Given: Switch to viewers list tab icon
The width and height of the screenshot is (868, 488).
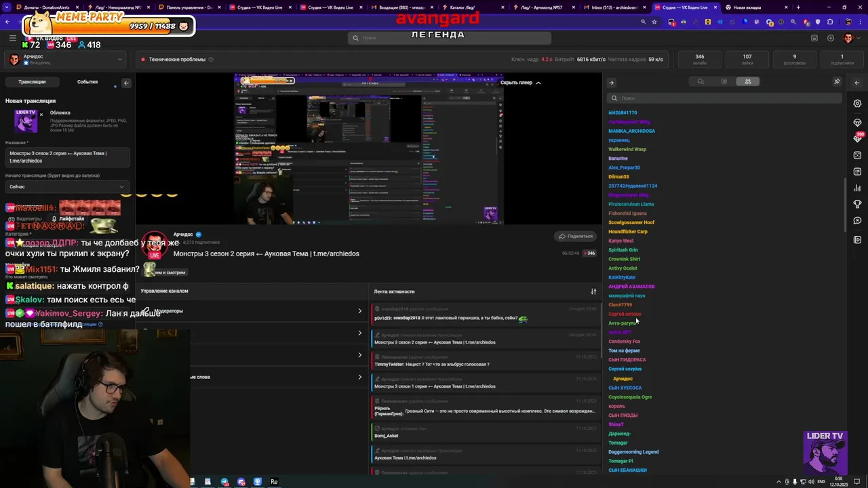Looking at the screenshot, I should point(748,81).
